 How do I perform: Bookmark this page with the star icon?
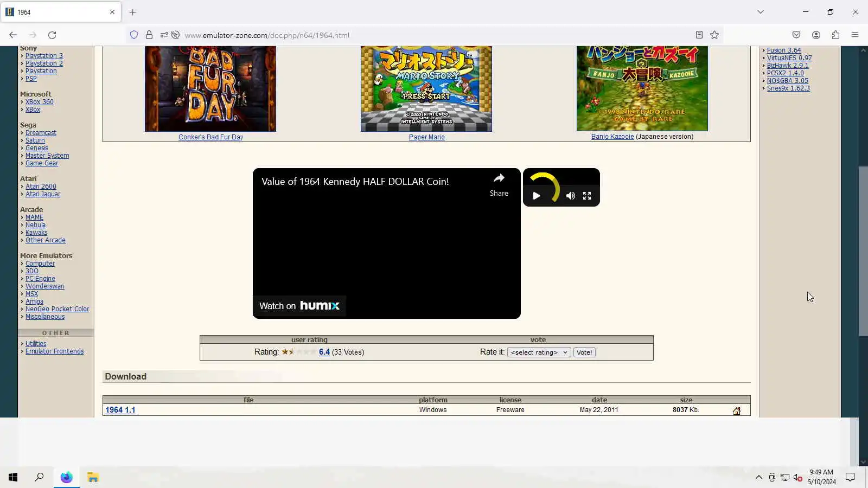click(714, 35)
